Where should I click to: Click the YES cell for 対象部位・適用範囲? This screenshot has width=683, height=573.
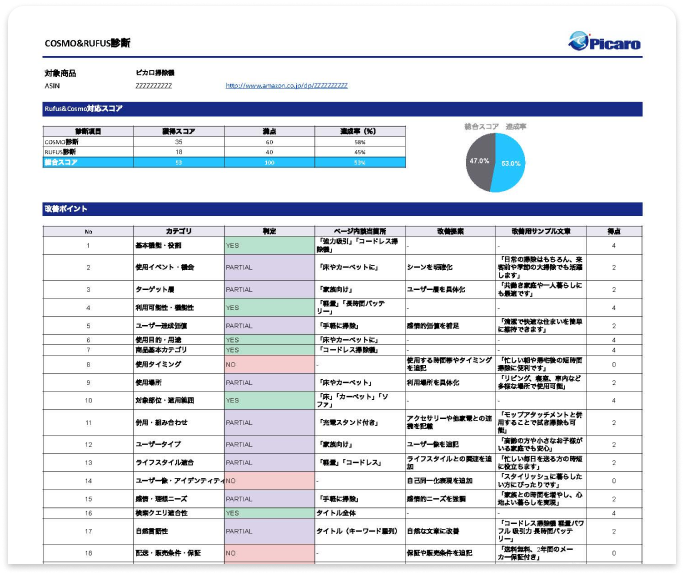point(269,400)
